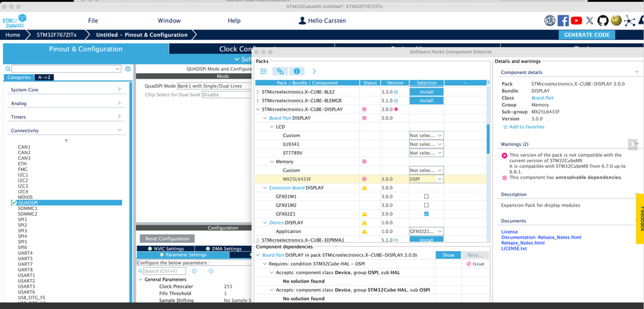Open the Help menu

tap(234, 21)
